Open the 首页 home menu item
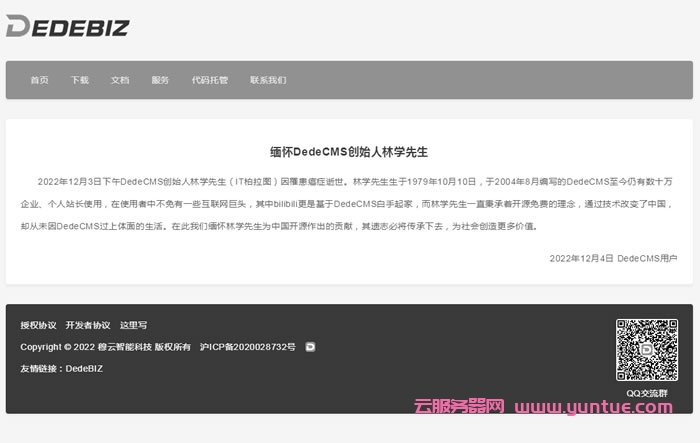This screenshot has height=443, width=700. pos(39,80)
